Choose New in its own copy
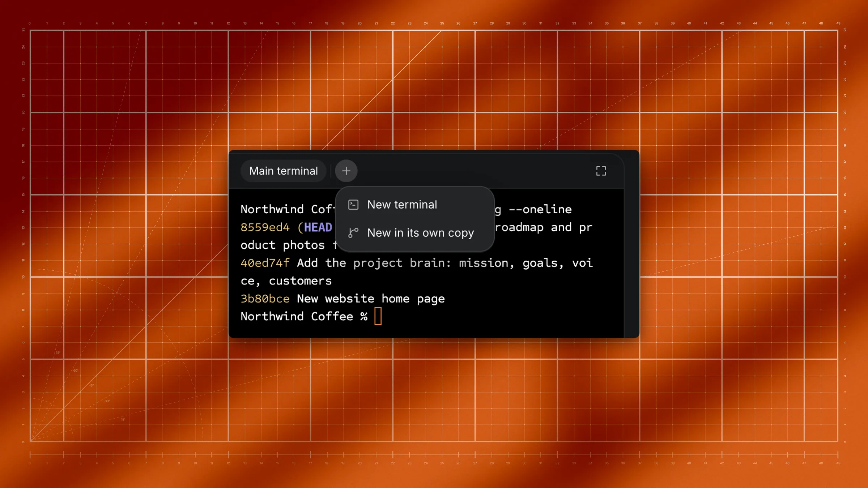The height and width of the screenshot is (488, 868). 414,233
